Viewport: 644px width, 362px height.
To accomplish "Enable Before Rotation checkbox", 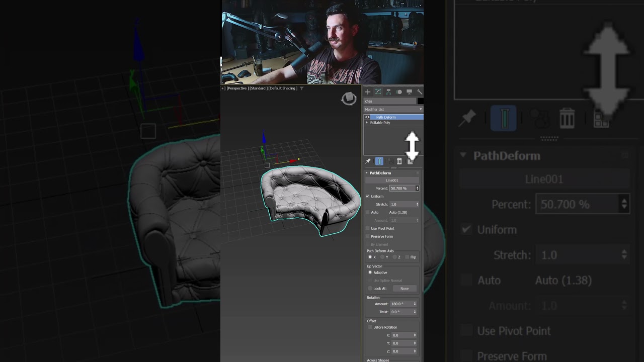I will (x=370, y=327).
